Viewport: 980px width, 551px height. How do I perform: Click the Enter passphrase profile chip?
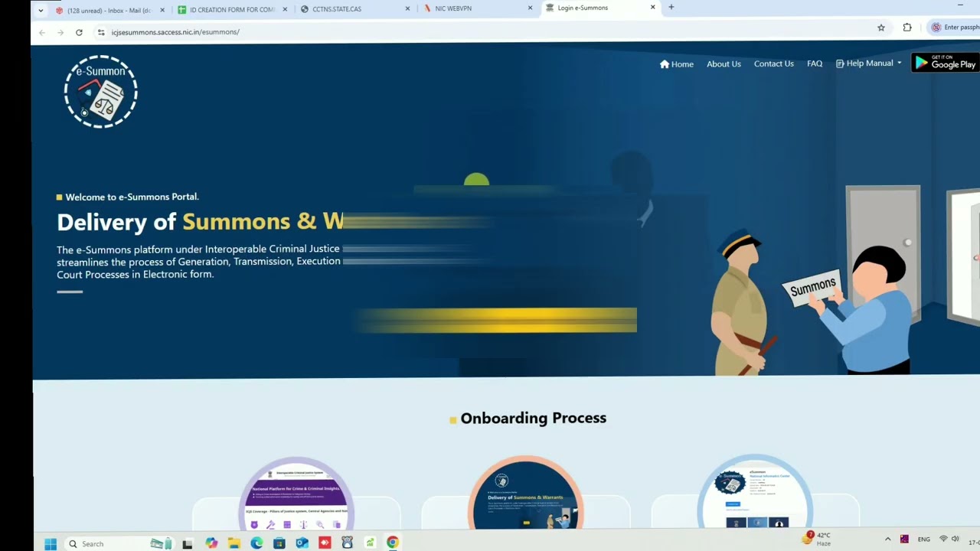(954, 28)
